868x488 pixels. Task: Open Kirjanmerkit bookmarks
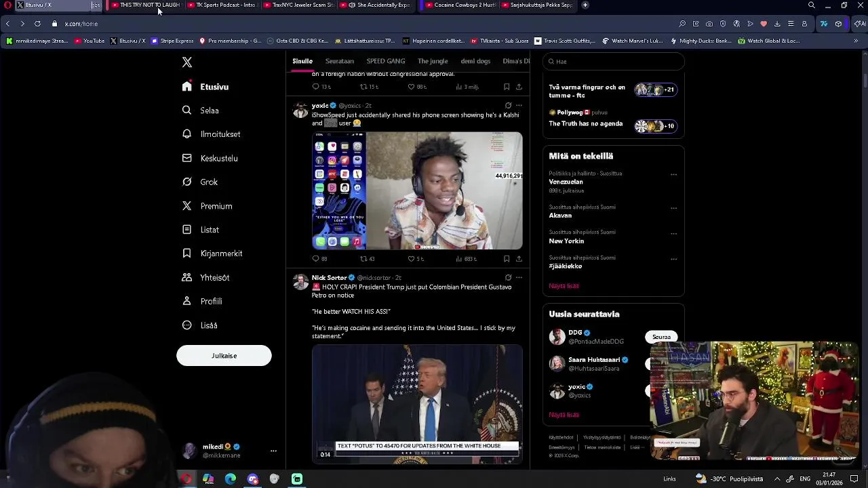click(212, 253)
